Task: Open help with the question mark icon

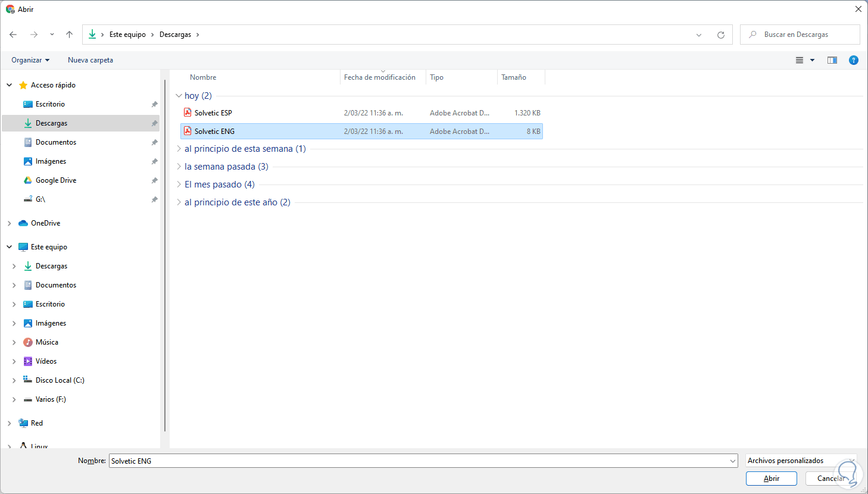Action: point(854,60)
